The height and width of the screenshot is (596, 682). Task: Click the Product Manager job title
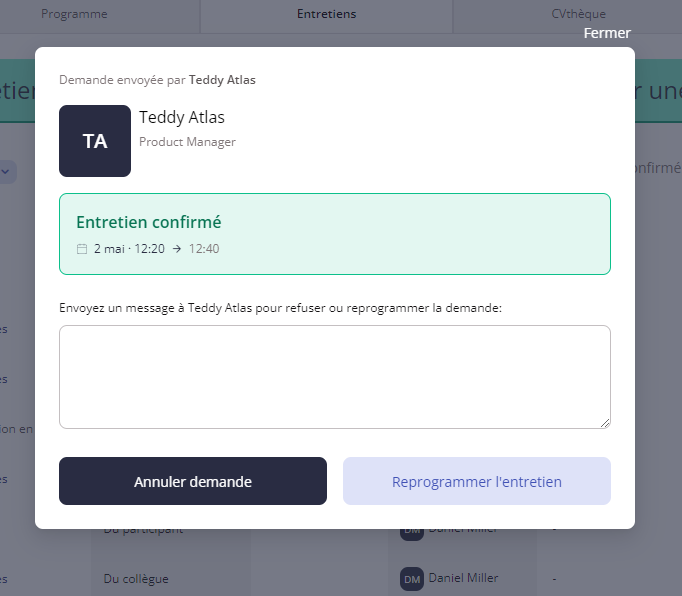[187, 142]
